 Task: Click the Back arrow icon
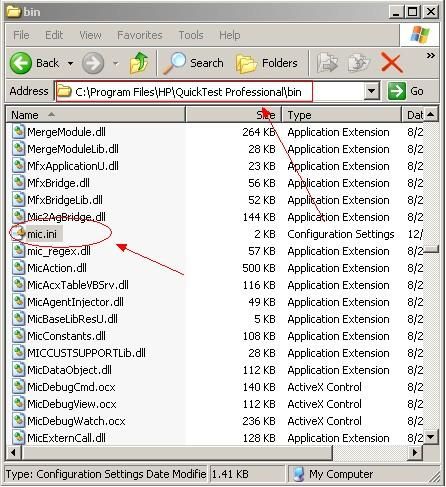click(x=20, y=63)
